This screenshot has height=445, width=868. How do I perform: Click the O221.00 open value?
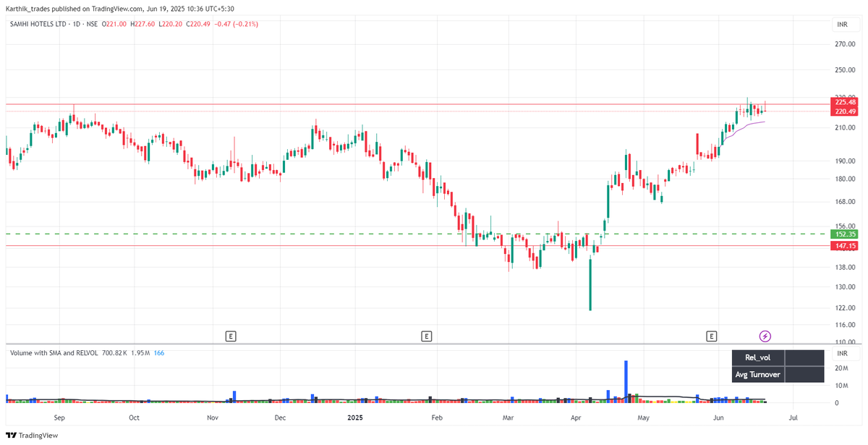click(x=114, y=24)
